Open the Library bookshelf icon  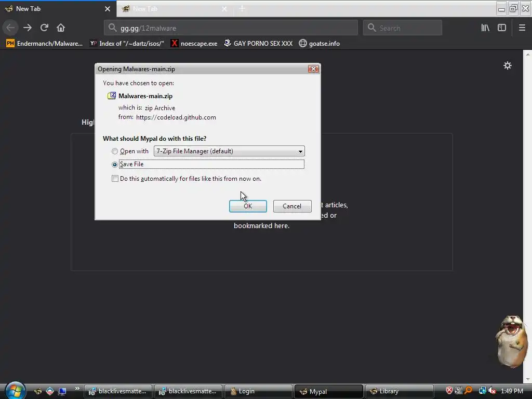pos(485,28)
